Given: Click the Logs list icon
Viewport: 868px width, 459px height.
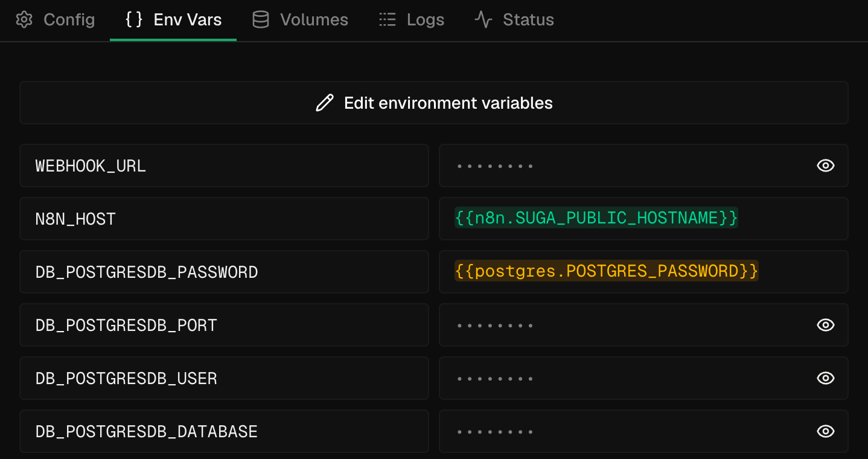Looking at the screenshot, I should [x=387, y=20].
